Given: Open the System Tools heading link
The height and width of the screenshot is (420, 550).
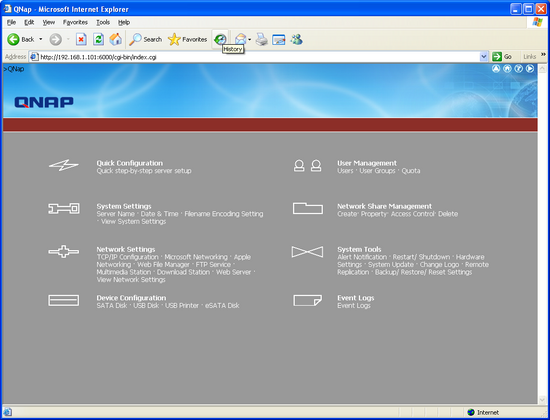Looking at the screenshot, I should pyautogui.click(x=359, y=249).
